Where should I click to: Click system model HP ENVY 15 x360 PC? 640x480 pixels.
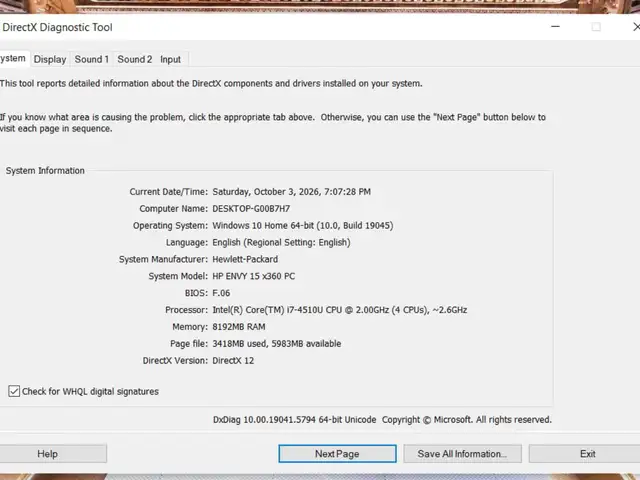(x=253, y=276)
